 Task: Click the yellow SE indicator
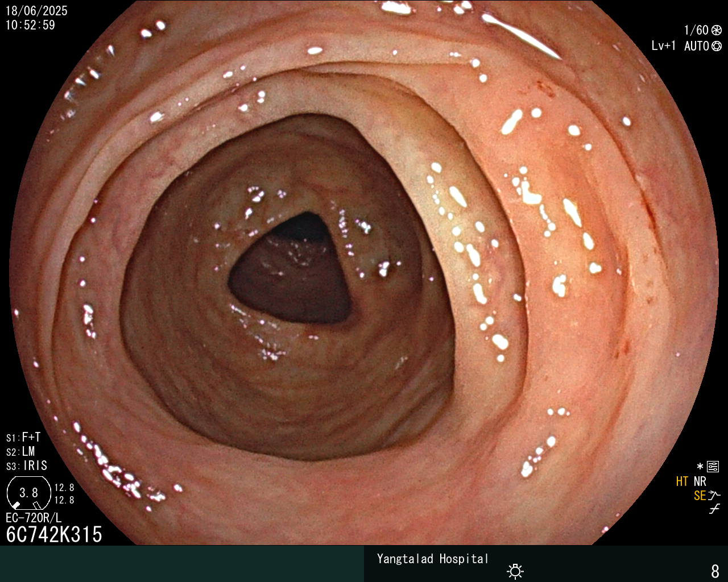[700, 496]
